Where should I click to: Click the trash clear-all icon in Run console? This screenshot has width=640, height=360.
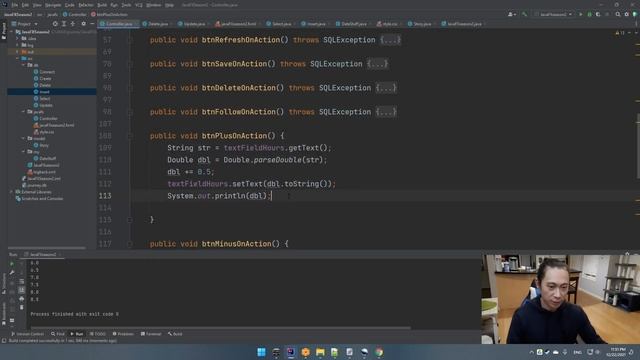point(22,307)
